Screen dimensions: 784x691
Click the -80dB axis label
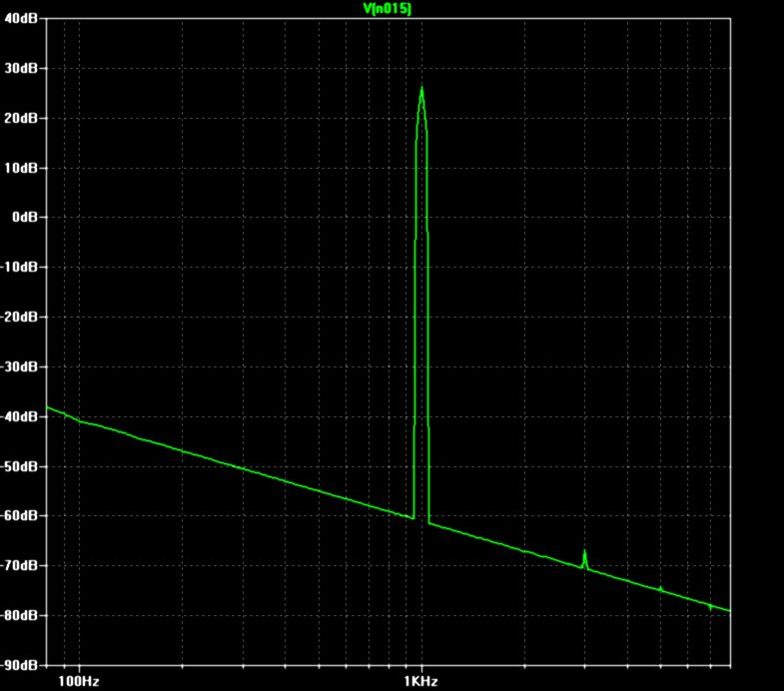(x=19, y=615)
